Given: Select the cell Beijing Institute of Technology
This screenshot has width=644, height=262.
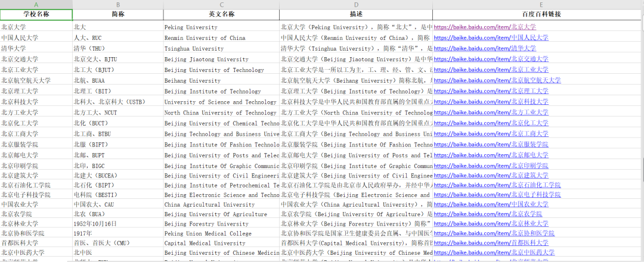Looking at the screenshot, I should (x=221, y=91).
